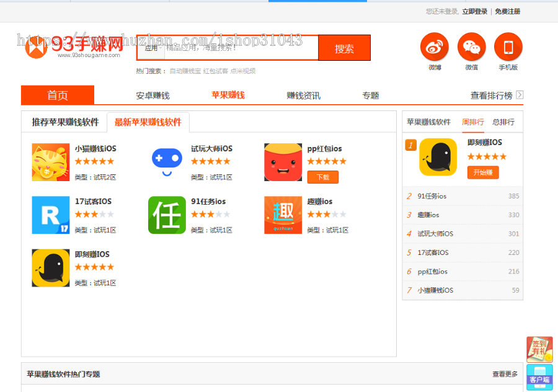Open 查看排行榜 rankings link
This screenshot has height=392, width=558.
tap(491, 96)
